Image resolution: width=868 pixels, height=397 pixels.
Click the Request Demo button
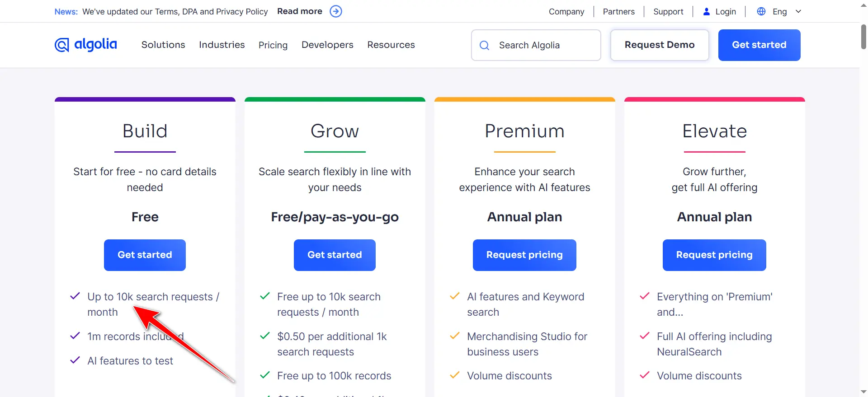(x=660, y=45)
